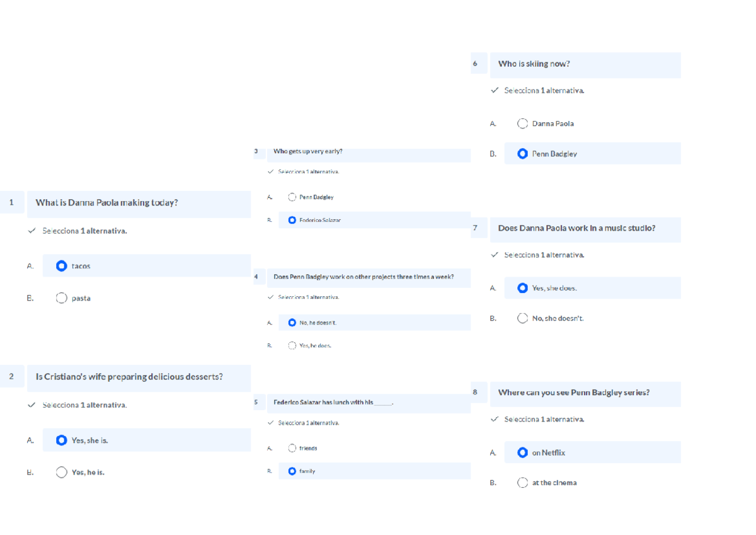The width and height of the screenshot is (756, 535).
Task: Select the 'at the cinema' radio option
Action: click(x=522, y=483)
